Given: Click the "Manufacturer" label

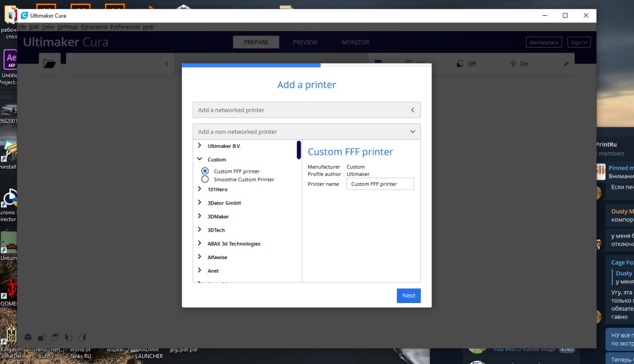Looking at the screenshot, I should [324, 167].
